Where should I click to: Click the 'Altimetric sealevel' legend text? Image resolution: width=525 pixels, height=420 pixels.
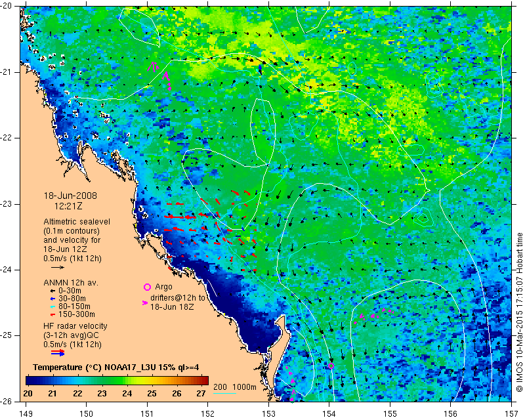coord(77,222)
